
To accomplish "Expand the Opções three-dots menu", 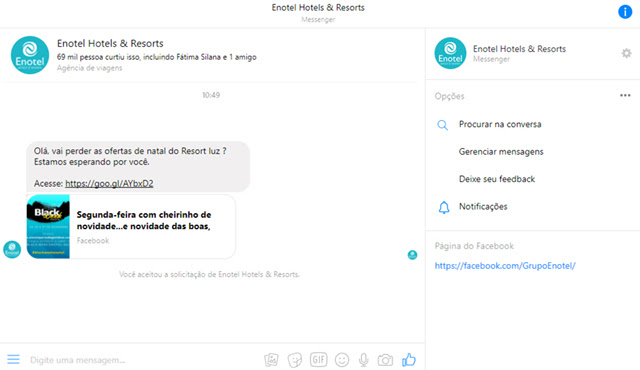I will (625, 95).
